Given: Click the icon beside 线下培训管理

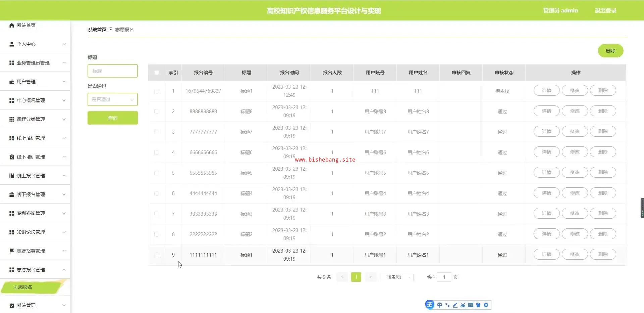Looking at the screenshot, I should pyautogui.click(x=12, y=157).
